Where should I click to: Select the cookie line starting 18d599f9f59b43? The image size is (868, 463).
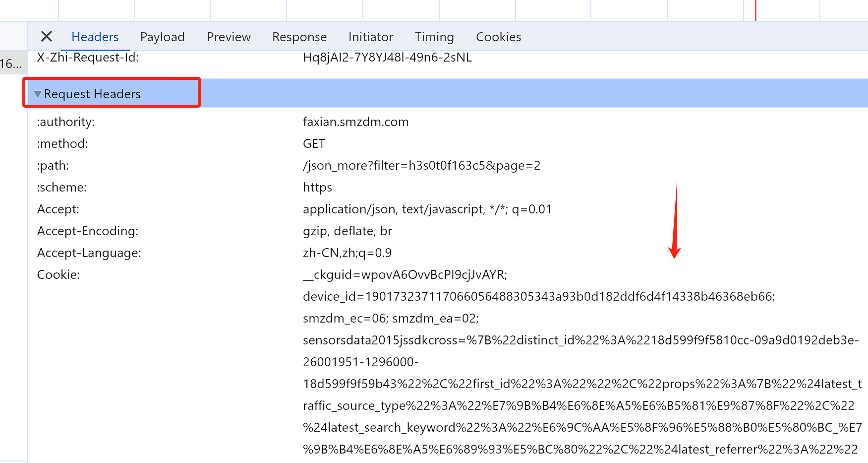tap(582, 384)
